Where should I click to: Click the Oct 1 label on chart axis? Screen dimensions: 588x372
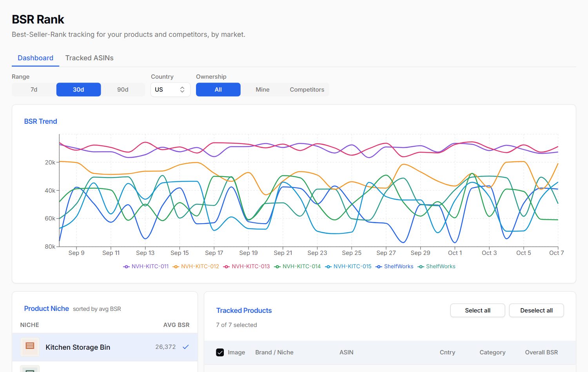(x=455, y=253)
